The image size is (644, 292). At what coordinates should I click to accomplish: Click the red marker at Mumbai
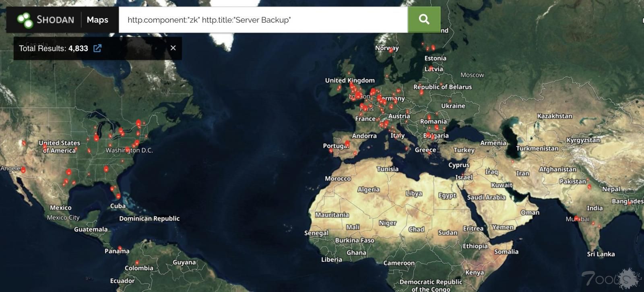pyautogui.click(x=577, y=218)
